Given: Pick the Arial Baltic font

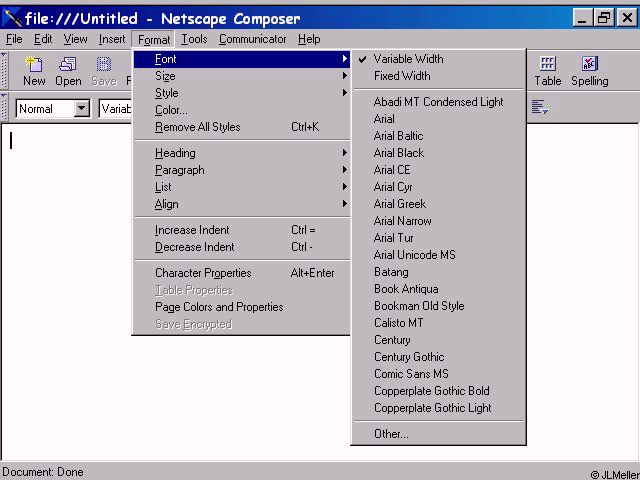Looking at the screenshot, I should coord(438,136).
